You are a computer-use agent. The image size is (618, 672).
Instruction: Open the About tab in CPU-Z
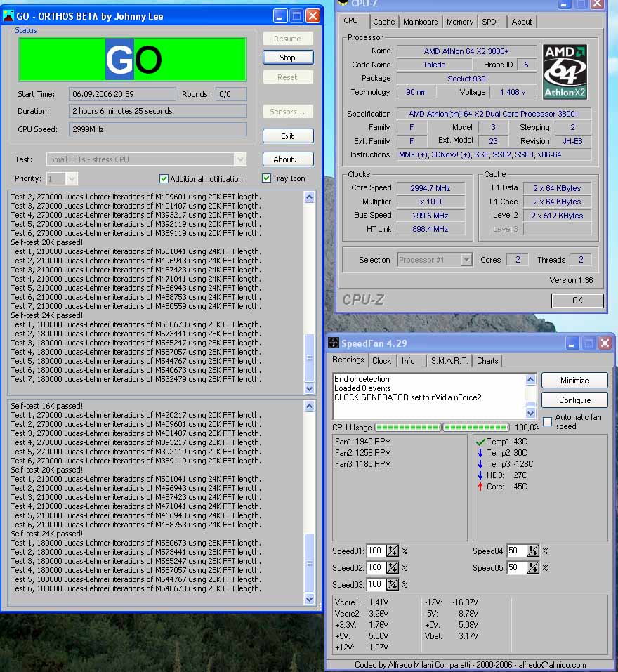(522, 22)
